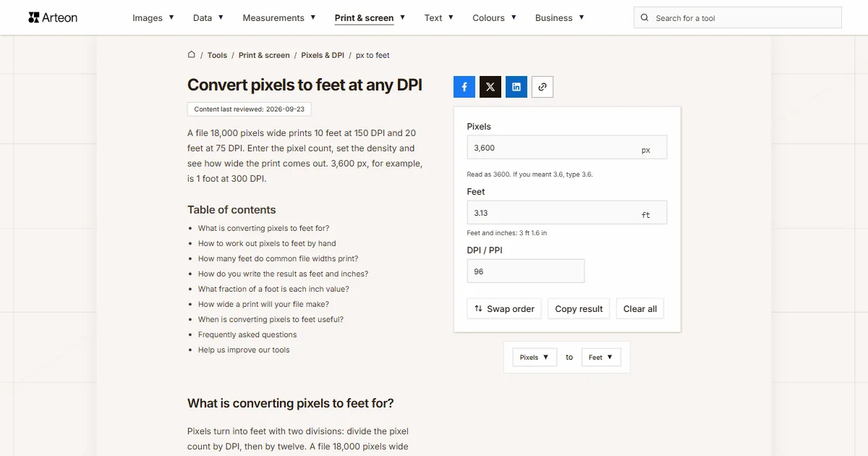Jump to 'What fraction of a foot is each inch value?'

click(x=273, y=289)
